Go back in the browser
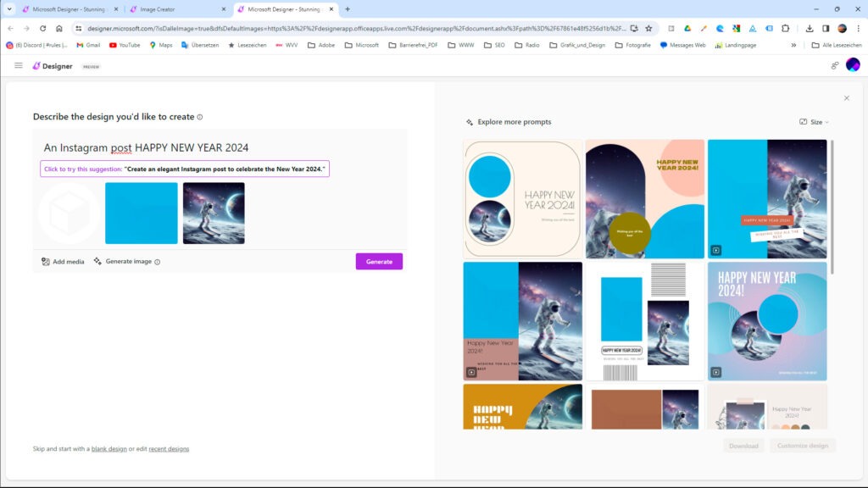 click(10, 28)
